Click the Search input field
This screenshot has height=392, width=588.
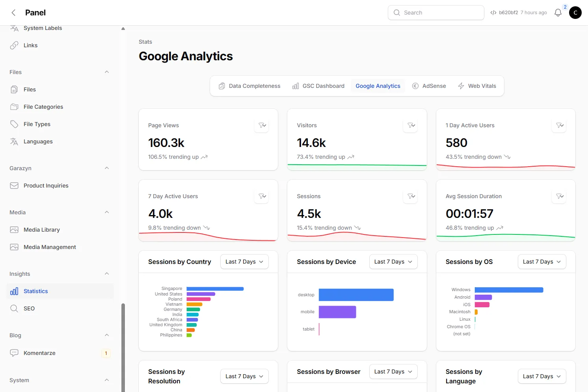pos(436,13)
